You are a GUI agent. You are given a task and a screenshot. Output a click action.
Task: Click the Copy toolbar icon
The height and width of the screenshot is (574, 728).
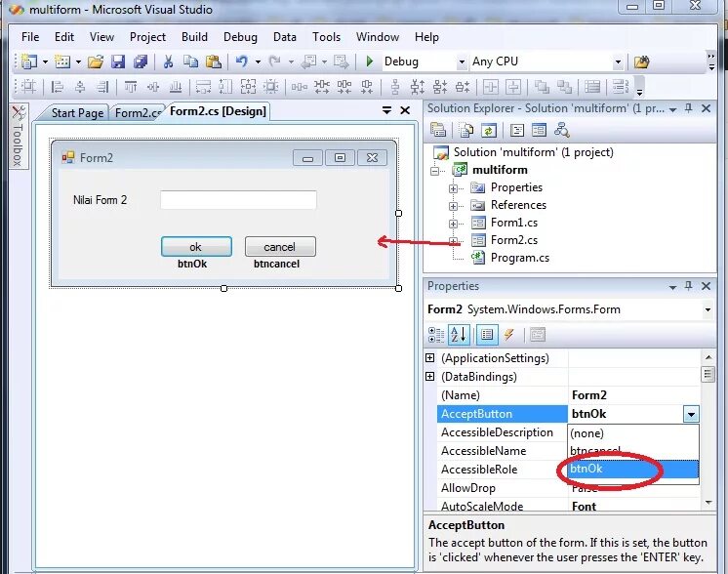pos(190,61)
